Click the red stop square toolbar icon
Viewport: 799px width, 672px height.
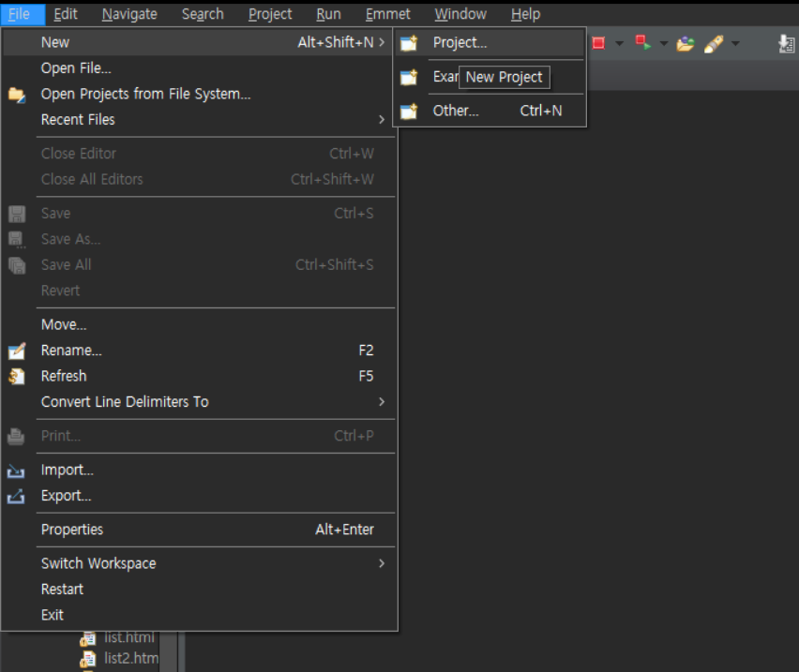598,43
